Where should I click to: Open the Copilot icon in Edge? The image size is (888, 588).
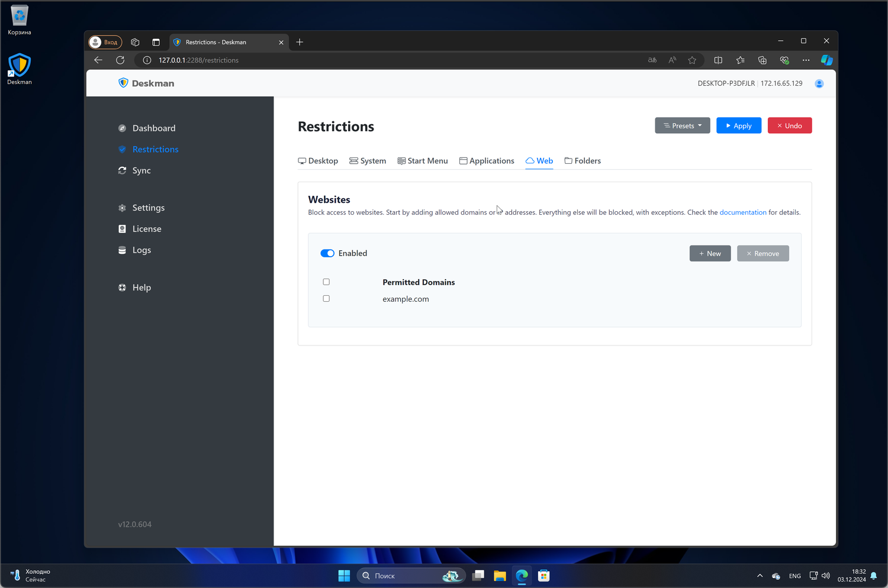coord(827,60)
